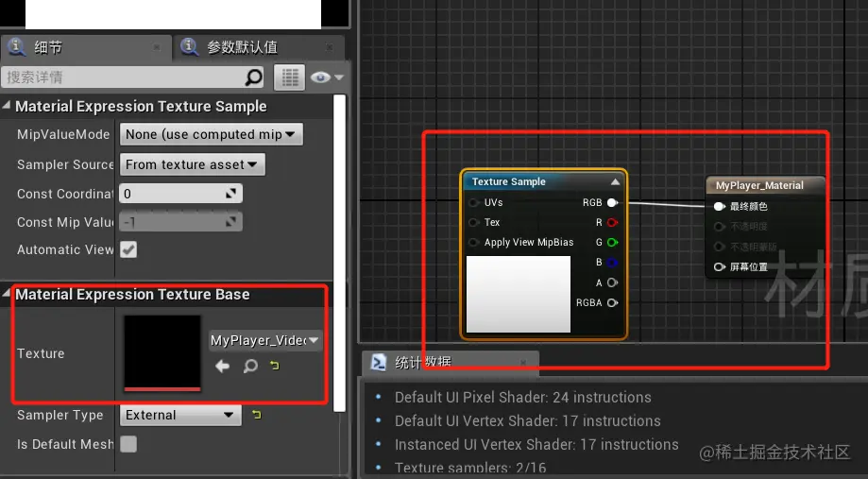Select the 统计数据 tab
This screenshot has height=479, width=868.
tap(449, 363)
